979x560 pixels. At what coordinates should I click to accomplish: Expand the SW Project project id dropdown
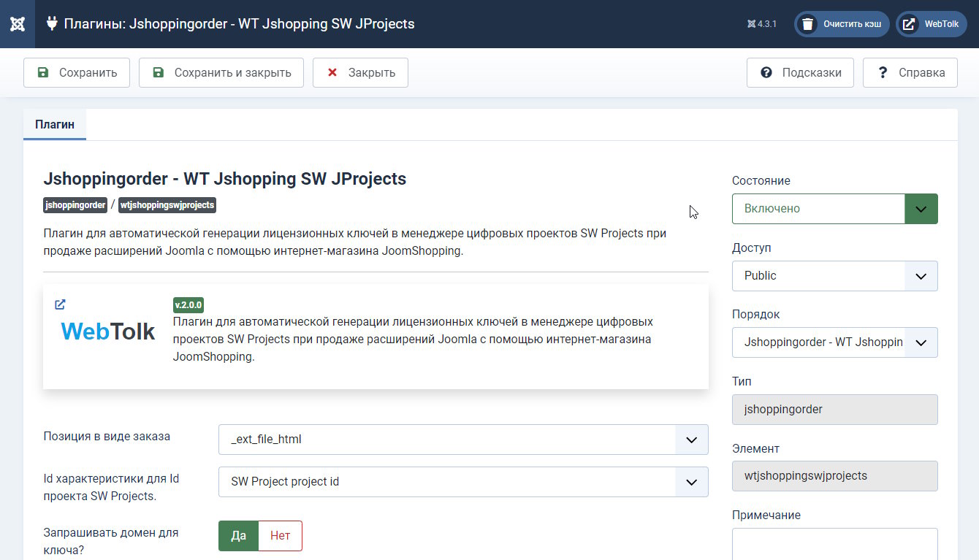tap(463, 482)
